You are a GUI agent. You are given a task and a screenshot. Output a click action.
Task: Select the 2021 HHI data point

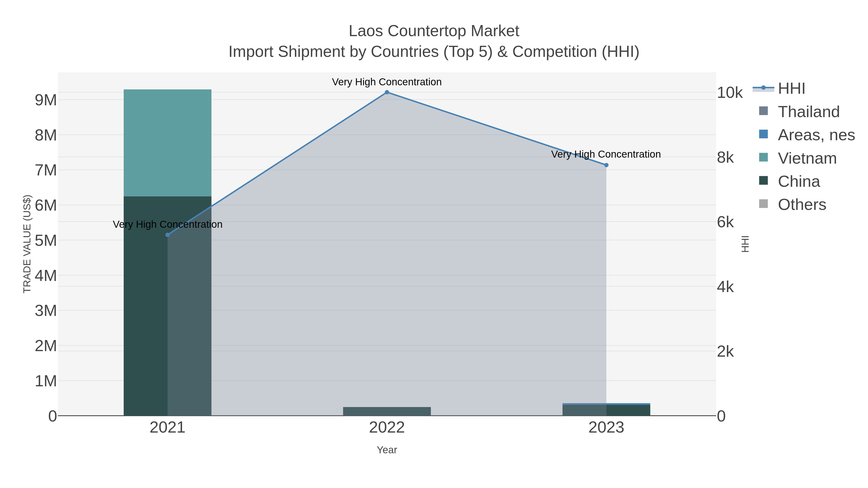(168, 235)
